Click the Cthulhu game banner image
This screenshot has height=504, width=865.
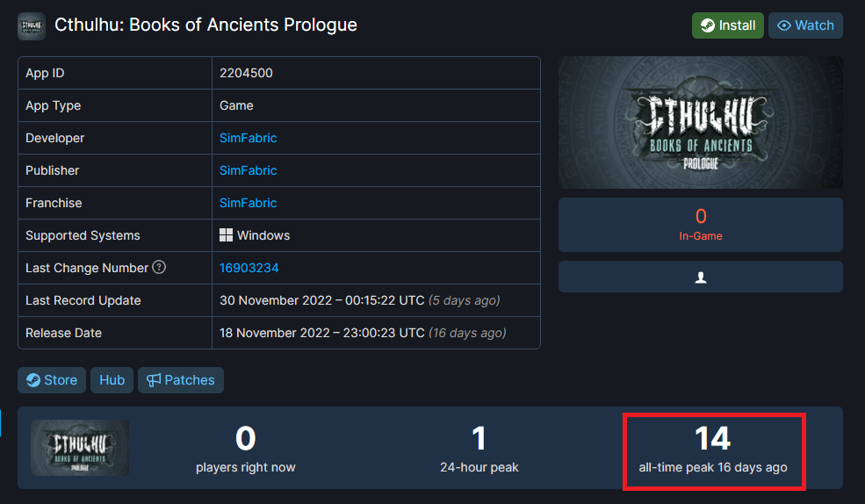(700, 122)
